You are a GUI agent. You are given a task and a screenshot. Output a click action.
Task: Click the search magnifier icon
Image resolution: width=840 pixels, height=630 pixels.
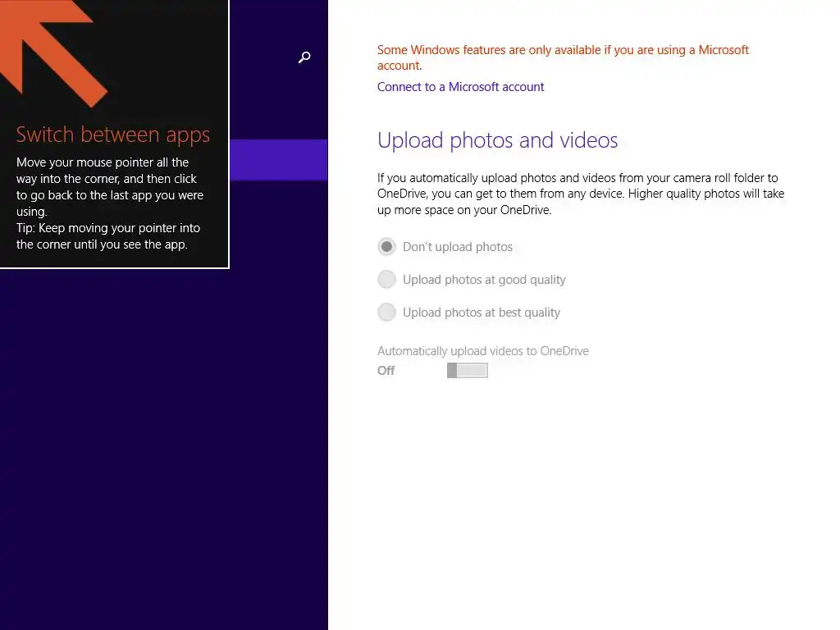click(304, 57)
